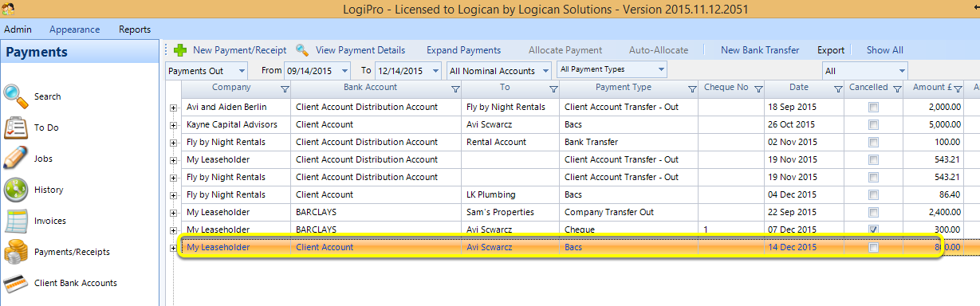Click the Amount column filter icon
The width and height of the screenshot is (980, 306).
tap(958, 88)
